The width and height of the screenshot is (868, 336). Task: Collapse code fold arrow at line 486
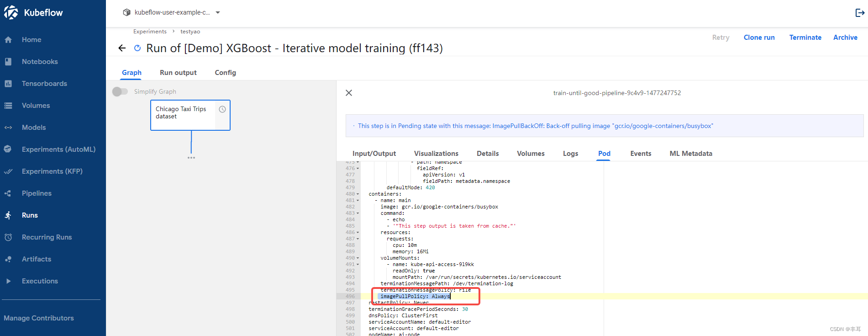[x=358, y=233]
